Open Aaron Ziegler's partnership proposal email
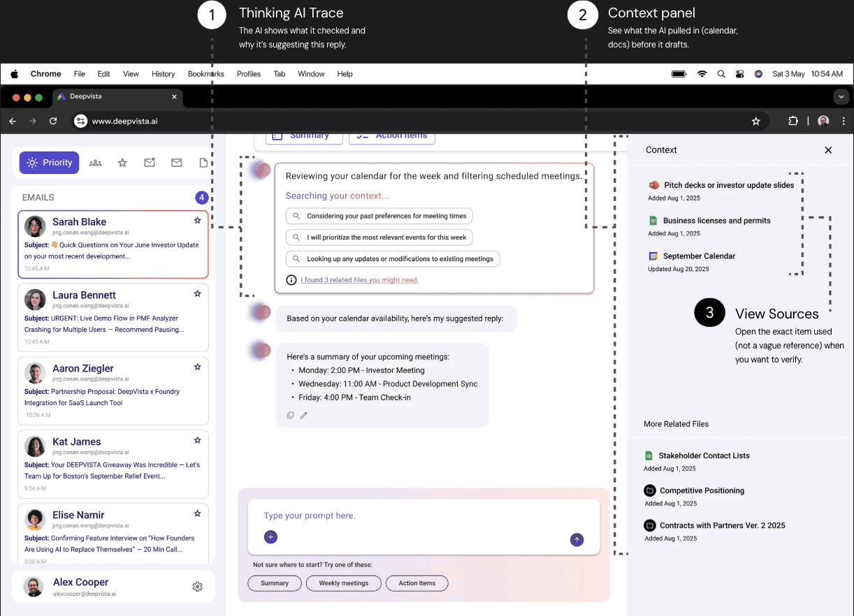 [x=113, y=391]
